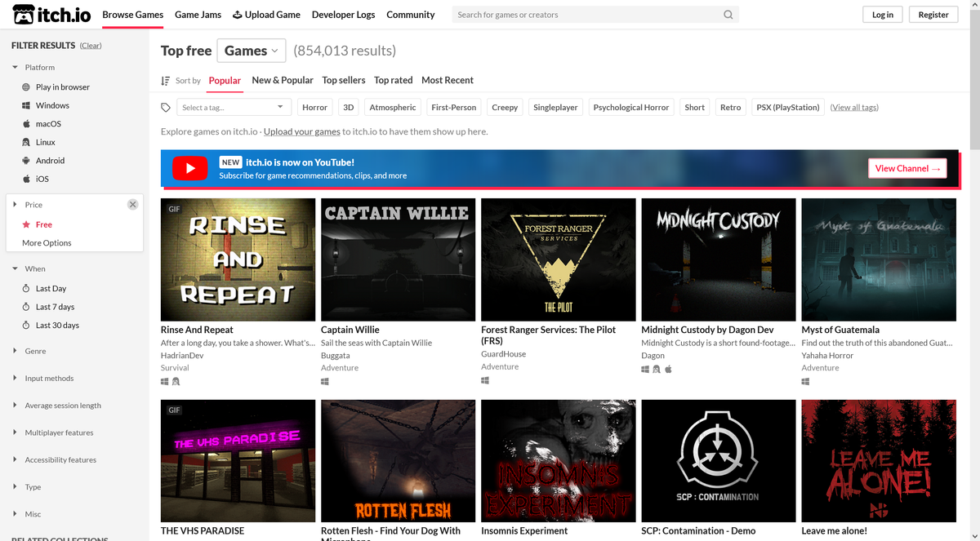Open the Community page
The image size is (980, 541).
pos(411,15)
